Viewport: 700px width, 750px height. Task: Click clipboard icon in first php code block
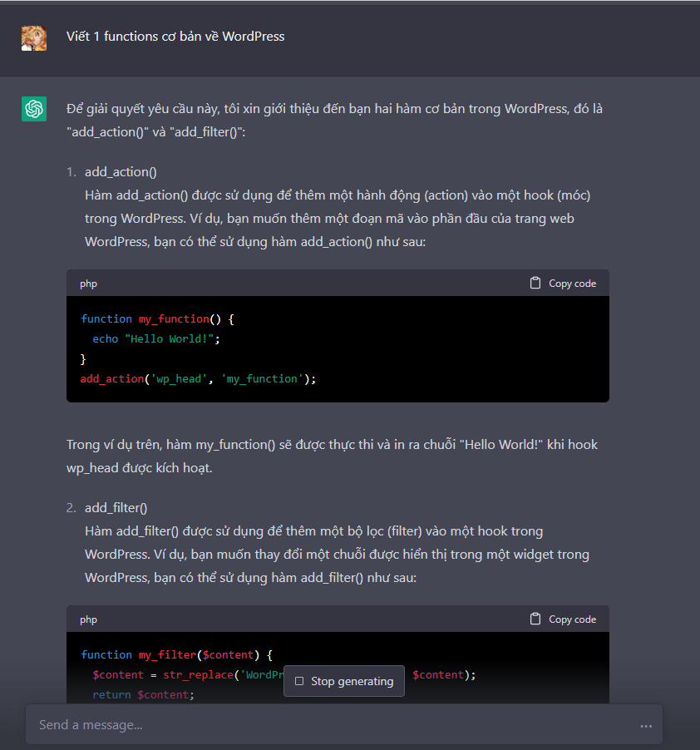[535, 283]
